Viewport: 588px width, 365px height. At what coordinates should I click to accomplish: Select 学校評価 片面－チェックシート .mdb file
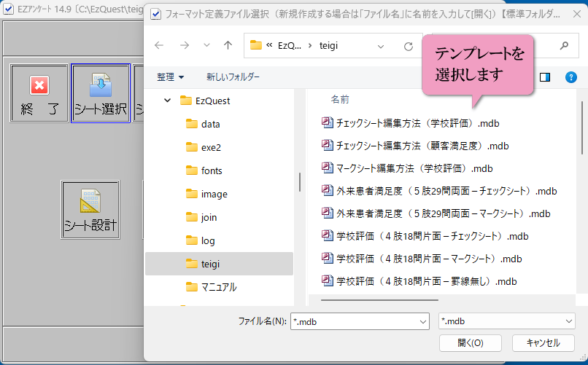point(425,236)
